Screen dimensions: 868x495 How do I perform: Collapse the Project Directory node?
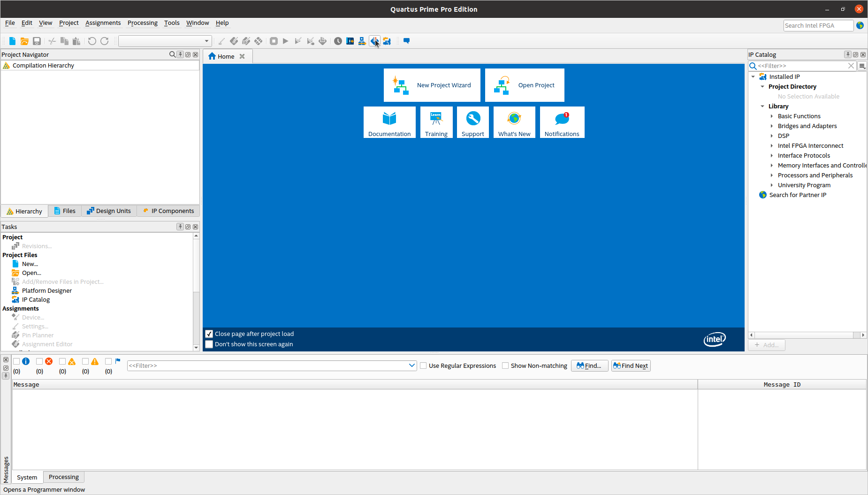click(x=762, y=87)
